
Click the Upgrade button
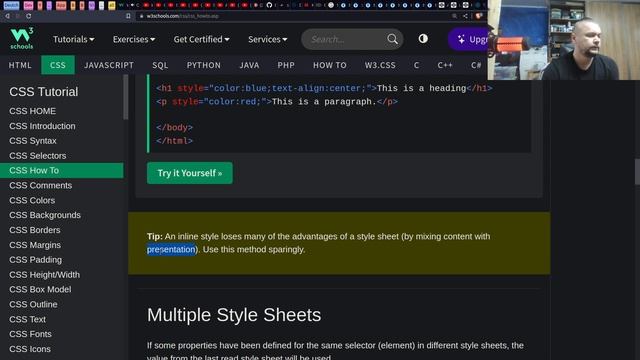[x=469, y=39]
